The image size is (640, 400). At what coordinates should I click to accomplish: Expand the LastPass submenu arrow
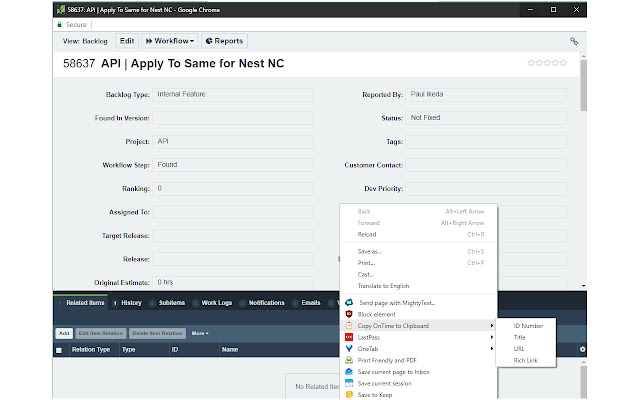click(492, 337)
